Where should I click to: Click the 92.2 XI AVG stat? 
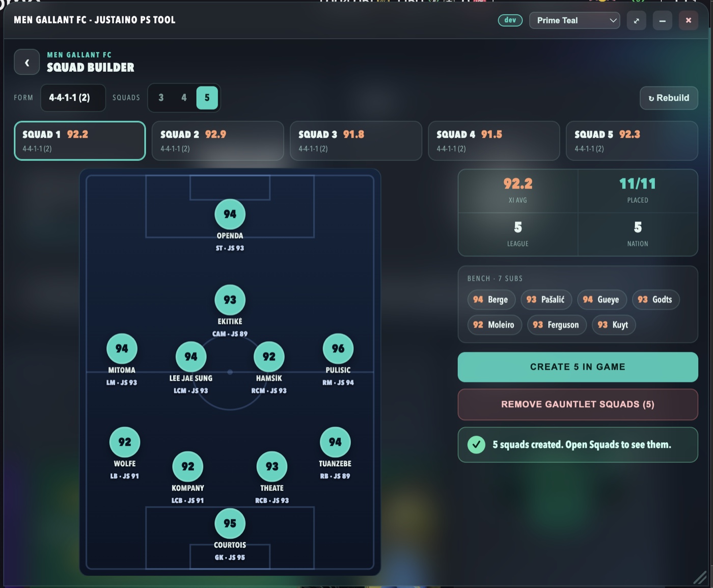point(518,191)
